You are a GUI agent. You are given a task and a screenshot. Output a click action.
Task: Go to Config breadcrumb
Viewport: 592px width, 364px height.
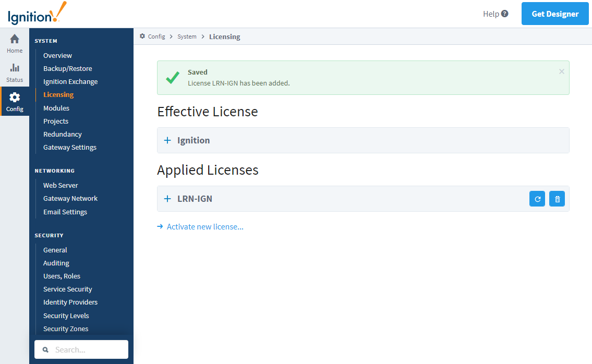(156, 37)
